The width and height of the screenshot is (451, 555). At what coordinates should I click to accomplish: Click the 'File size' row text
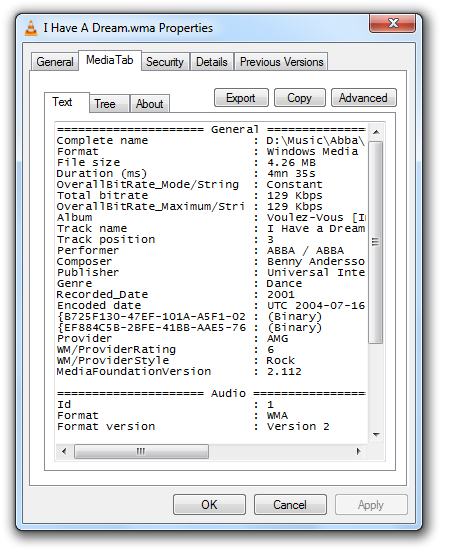(x=186, y=162)
